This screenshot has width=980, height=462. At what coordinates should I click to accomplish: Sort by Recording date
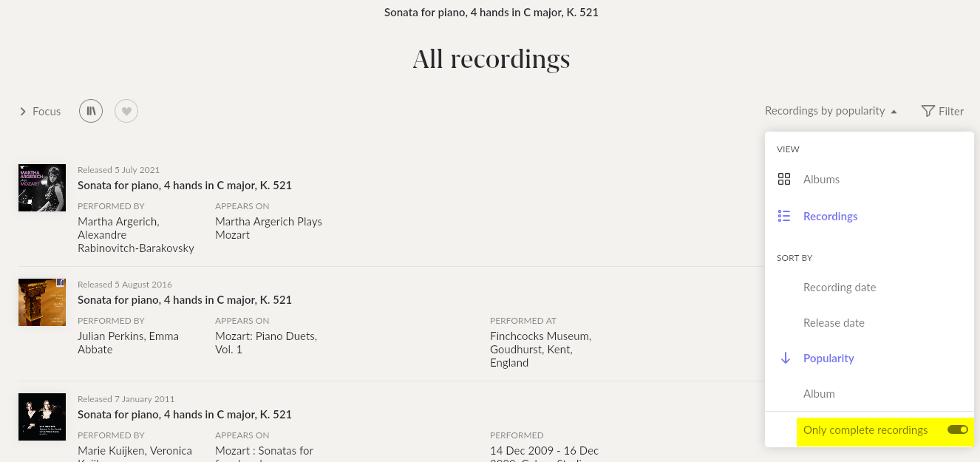pyautogui.click(x=840, y=288)
